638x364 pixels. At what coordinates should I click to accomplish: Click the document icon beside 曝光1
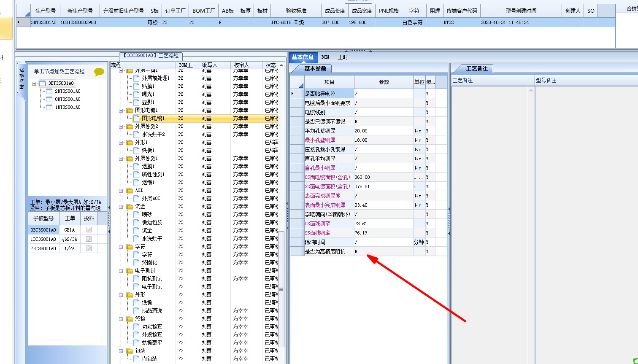[x=136, y=94]
